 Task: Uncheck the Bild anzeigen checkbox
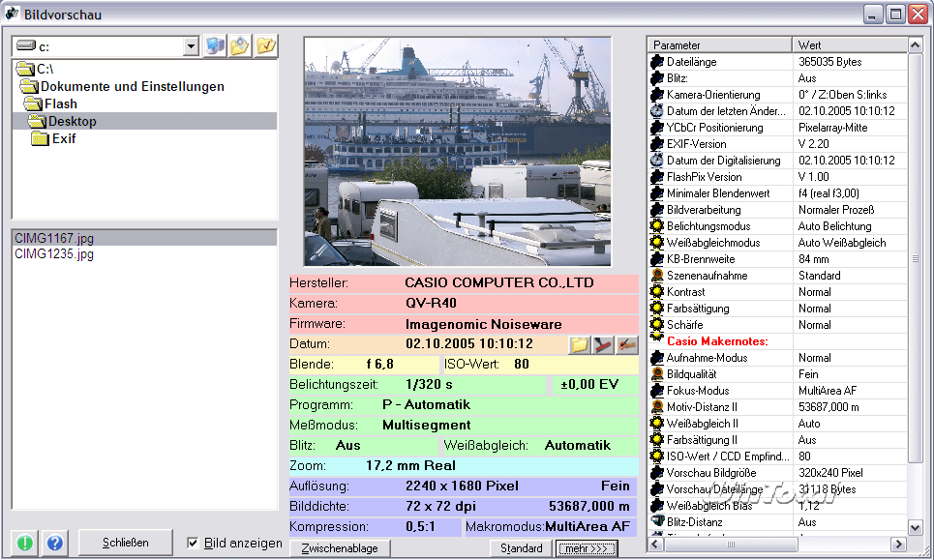pyautogui.click(x=194, y=544)
